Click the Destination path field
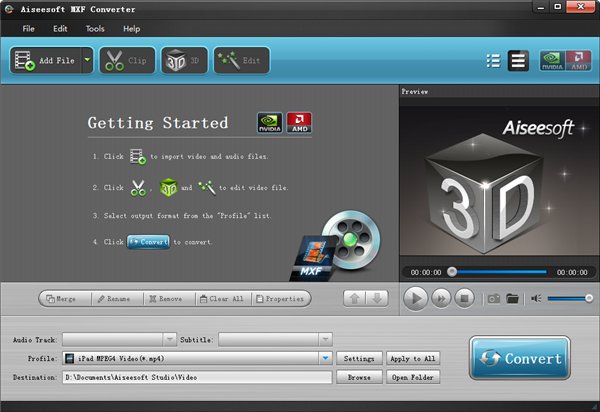This screenshot has width=600, height=412. click(x=197, y=377)
